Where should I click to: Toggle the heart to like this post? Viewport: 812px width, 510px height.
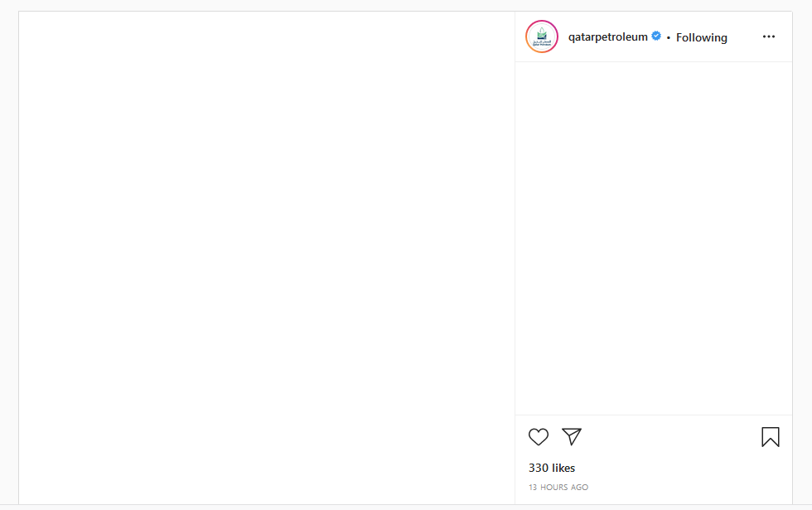point(539,437)
